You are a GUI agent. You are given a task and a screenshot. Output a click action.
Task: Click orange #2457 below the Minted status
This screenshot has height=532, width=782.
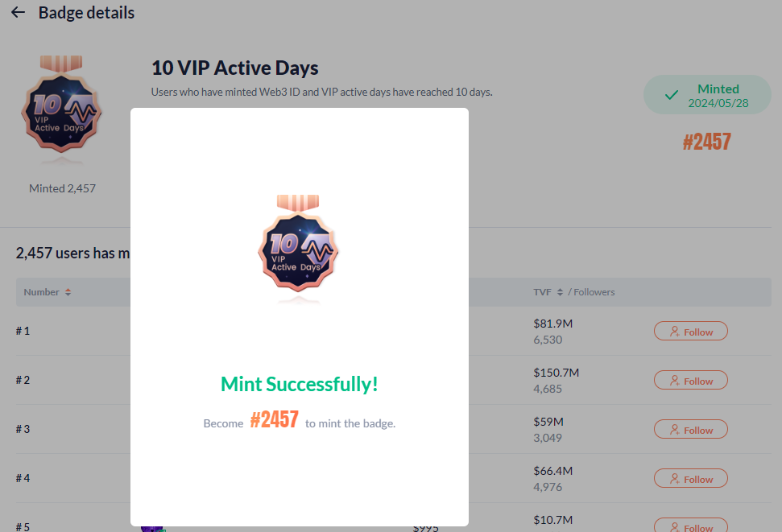pyautogui.click(x=706, y=142)
